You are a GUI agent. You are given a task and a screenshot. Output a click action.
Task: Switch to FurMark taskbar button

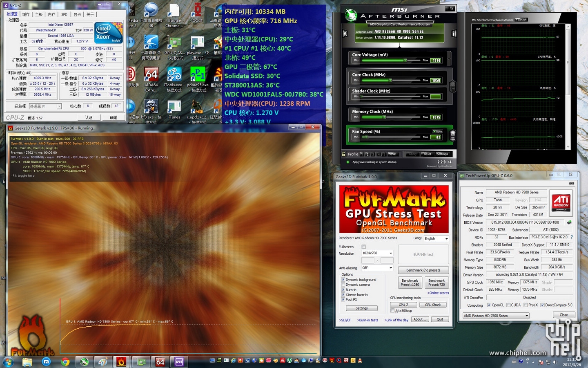point(121,361)
